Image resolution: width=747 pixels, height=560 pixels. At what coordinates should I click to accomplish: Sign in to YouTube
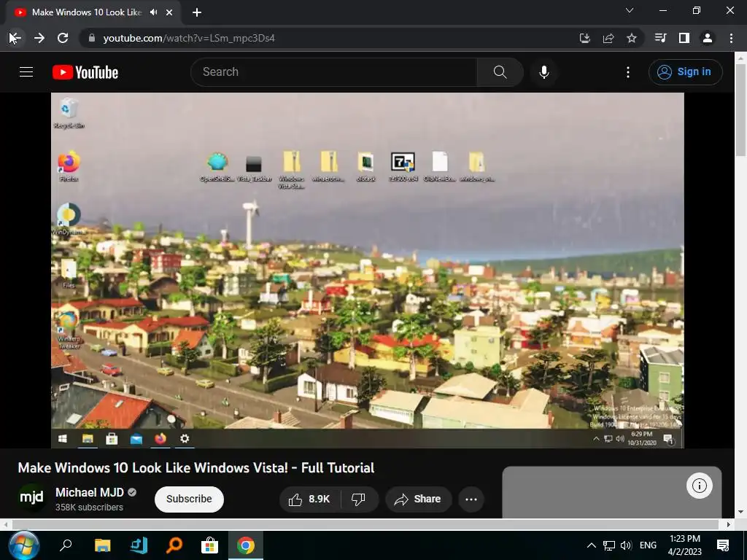click(685, 72)
